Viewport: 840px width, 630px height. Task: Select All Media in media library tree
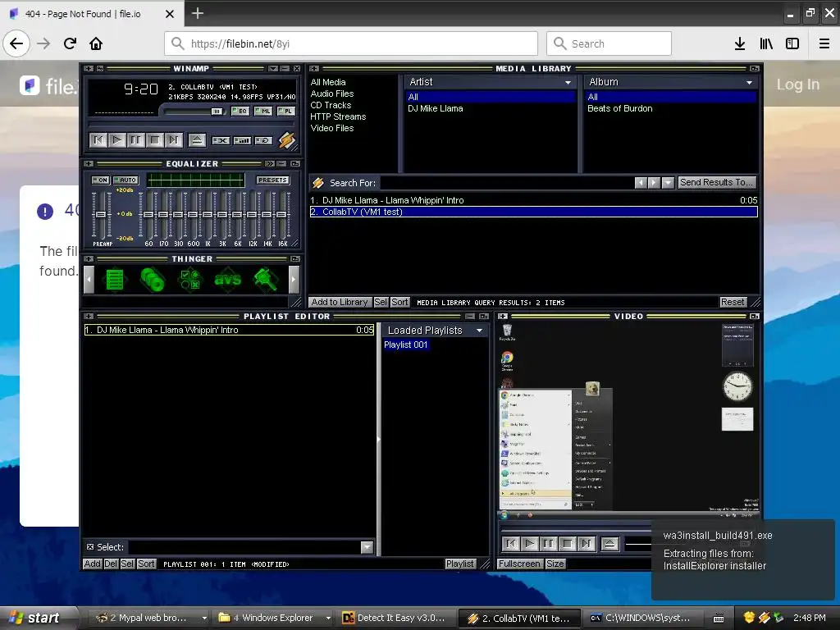click(328, 82)
